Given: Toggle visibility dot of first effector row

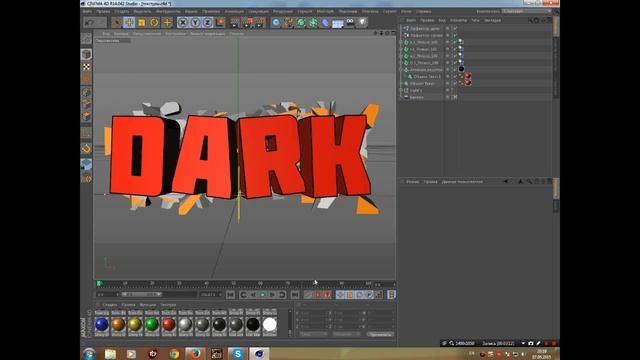Looking at the screenshot, I should point(447,28).
